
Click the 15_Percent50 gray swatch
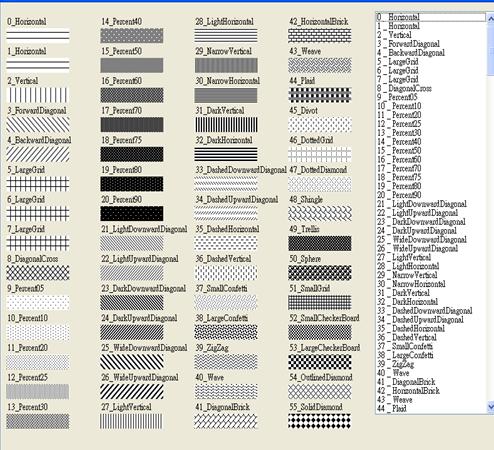pos(132,65)
